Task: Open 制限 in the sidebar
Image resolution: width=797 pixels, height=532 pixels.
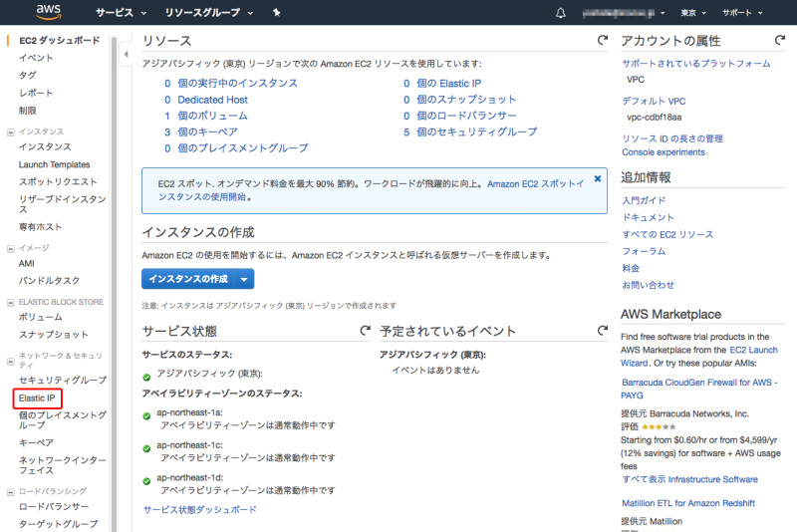Action: pyautogui.click(x=28, y=111)
